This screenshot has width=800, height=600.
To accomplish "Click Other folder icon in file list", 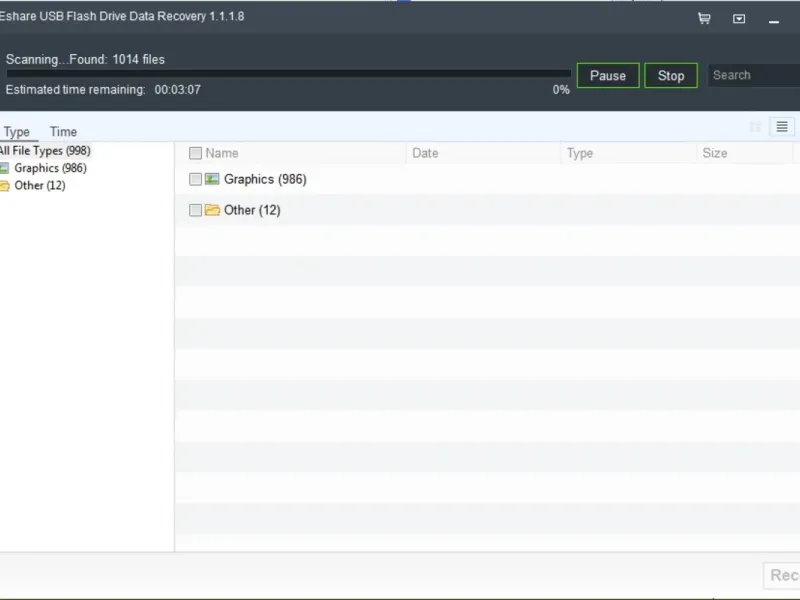I will point(212,210).
